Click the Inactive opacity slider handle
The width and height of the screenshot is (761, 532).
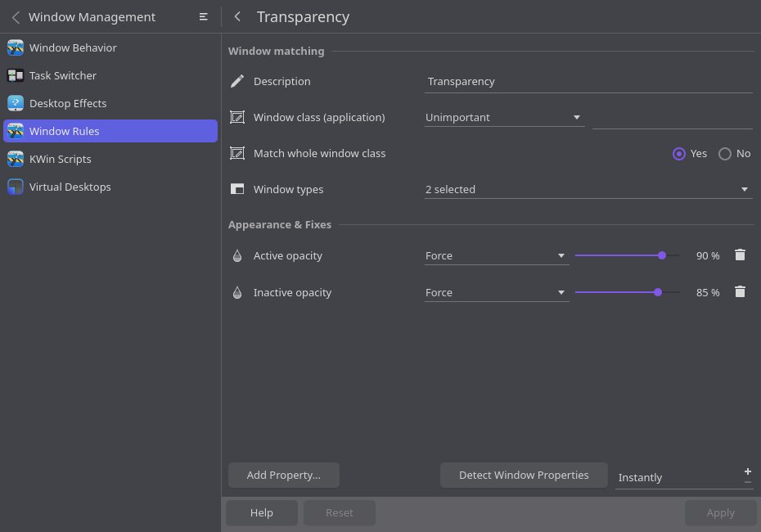tap(658, 292)
